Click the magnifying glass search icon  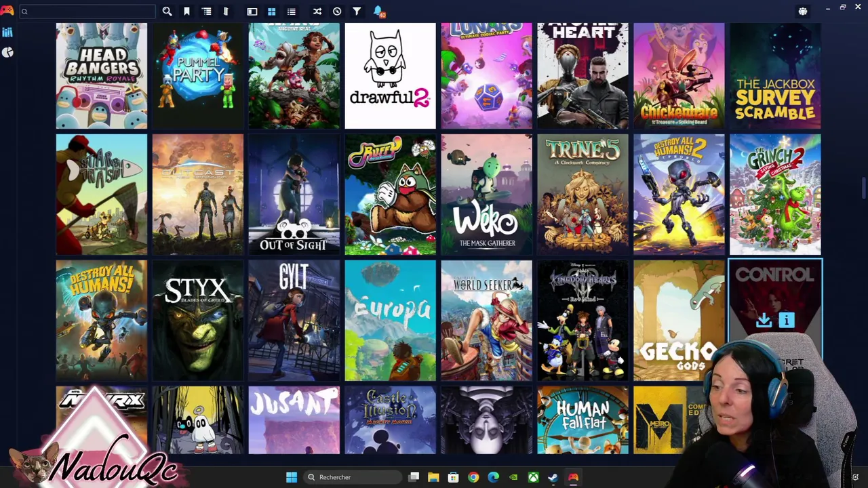pyautogui.click(x=167, y=12)
